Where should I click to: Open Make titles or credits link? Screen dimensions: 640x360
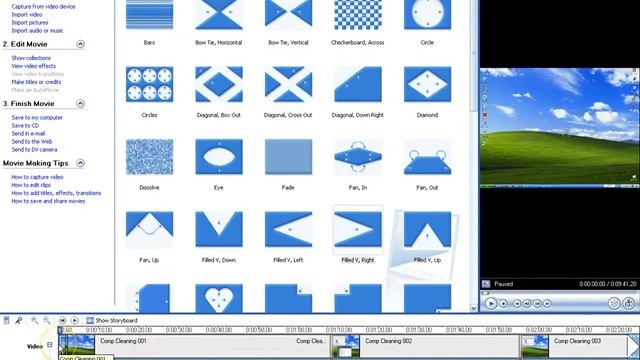(x=36, y=82)
